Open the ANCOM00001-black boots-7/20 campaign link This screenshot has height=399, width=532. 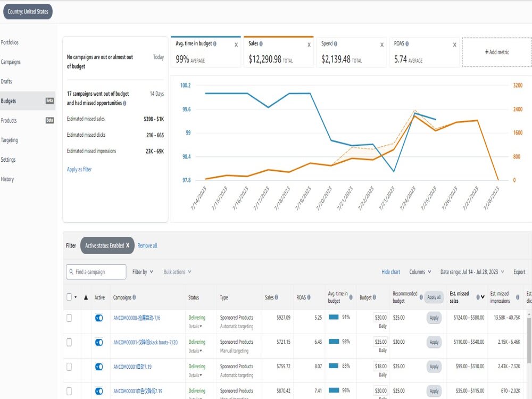[146, 342]
